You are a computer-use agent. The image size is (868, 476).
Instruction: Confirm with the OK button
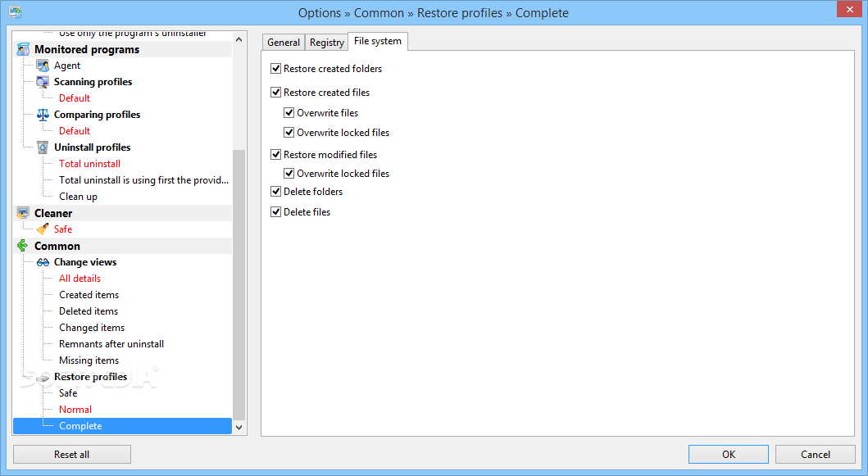pyautogui.click(x=729, y=455)
